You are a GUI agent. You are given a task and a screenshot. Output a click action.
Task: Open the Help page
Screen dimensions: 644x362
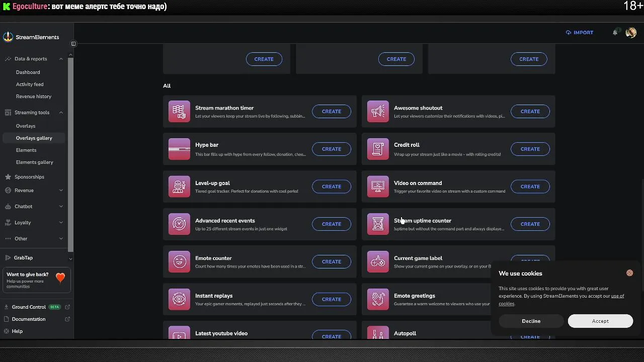(17, 331)
